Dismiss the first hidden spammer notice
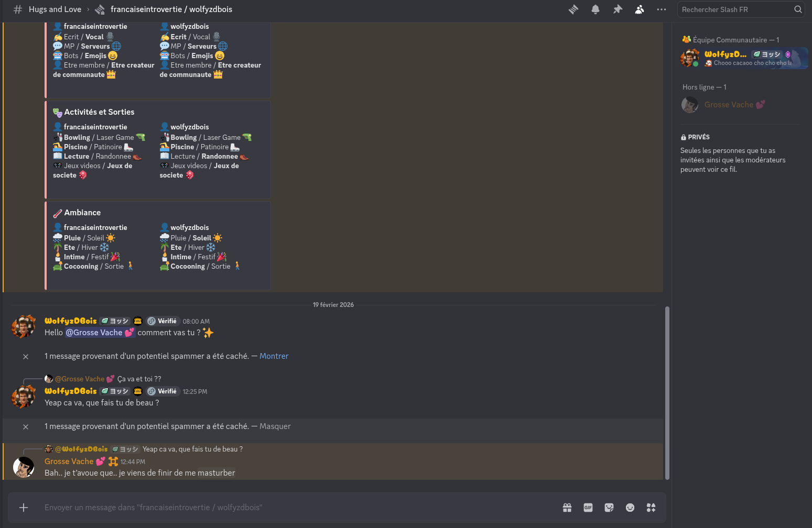Screen dimensions: 812x528 coord(26,357)
